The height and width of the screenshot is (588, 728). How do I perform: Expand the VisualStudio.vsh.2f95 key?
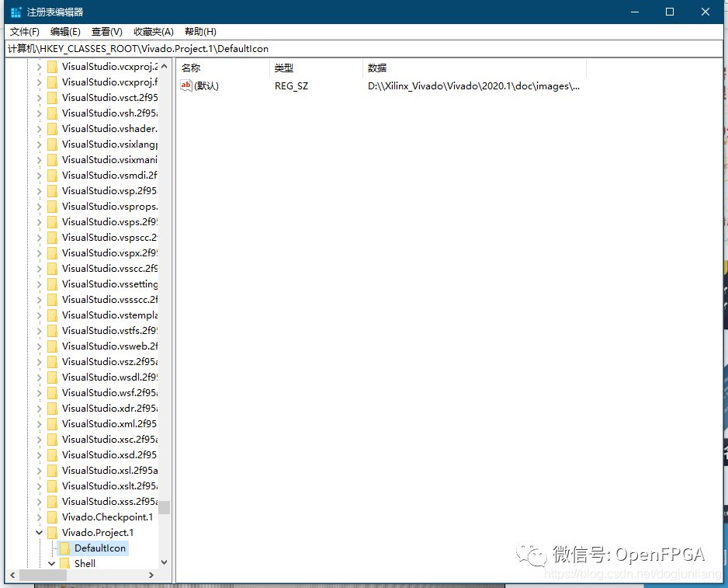pos(39,113)
